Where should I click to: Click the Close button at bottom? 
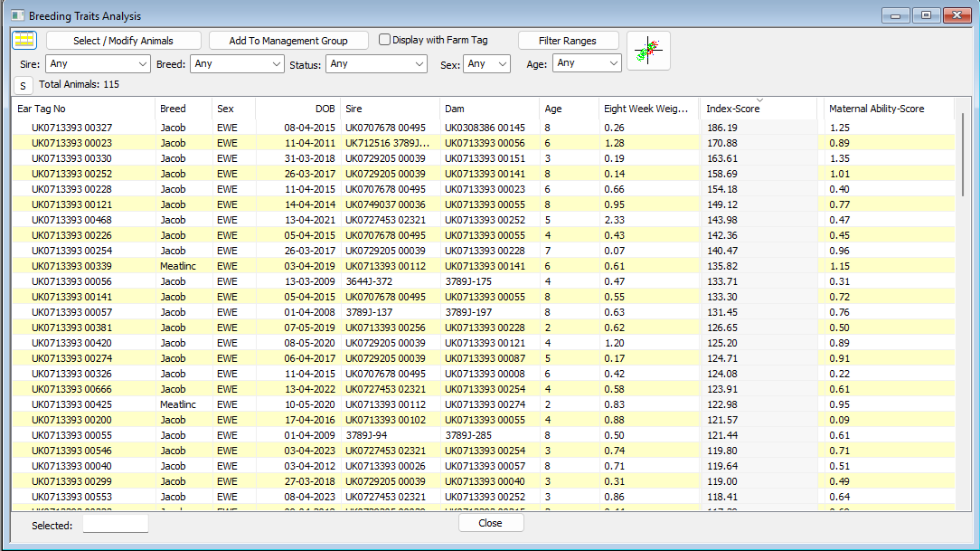[491, 523]
